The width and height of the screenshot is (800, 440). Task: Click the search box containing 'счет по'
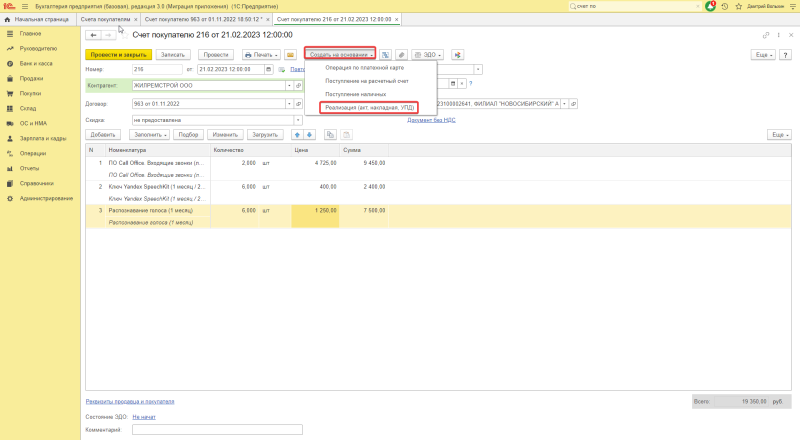click(x=635, y=6)
